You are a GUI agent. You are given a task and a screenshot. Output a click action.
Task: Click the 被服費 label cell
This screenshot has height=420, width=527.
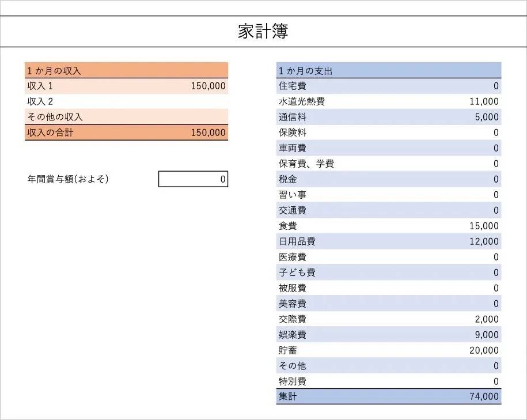click(293, 288)
